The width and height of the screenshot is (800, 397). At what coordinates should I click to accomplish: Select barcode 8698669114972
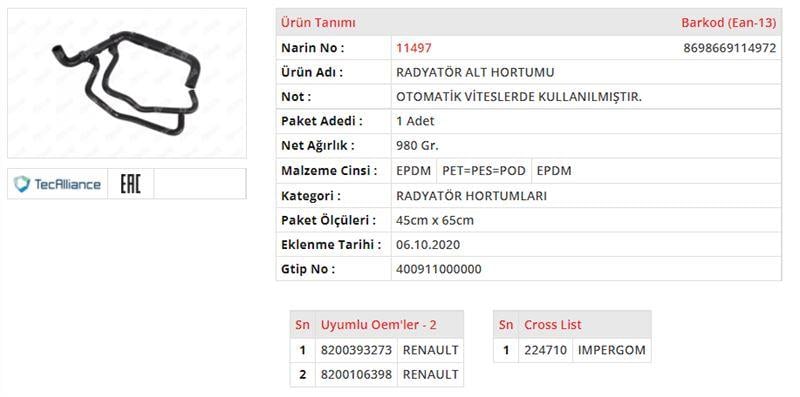point(730,48)
